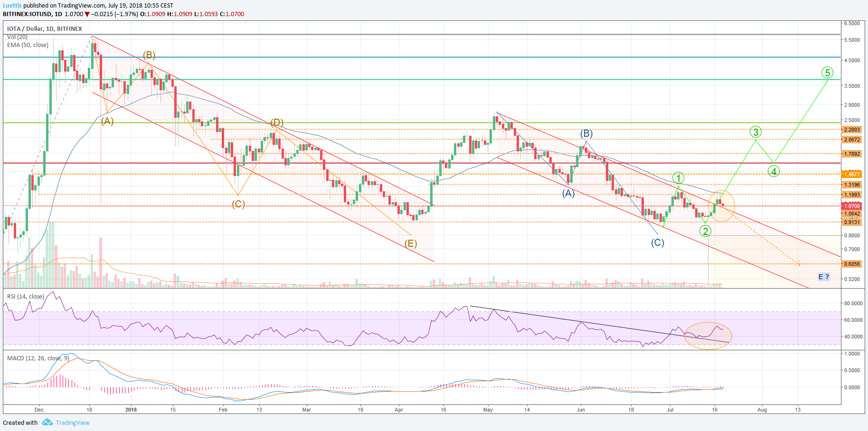Select the blue (B) wave label
This screenshot has width=868, height=431.
[586, 133]
